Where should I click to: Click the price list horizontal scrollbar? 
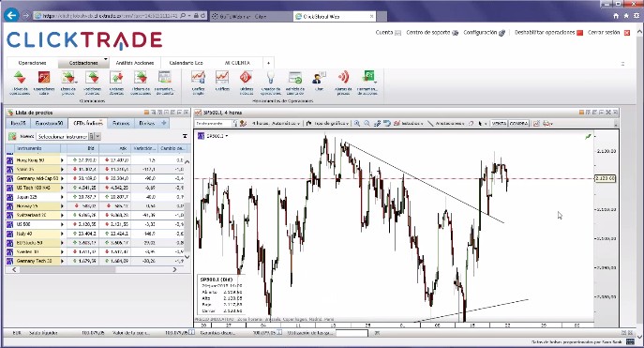coord(95,269)
